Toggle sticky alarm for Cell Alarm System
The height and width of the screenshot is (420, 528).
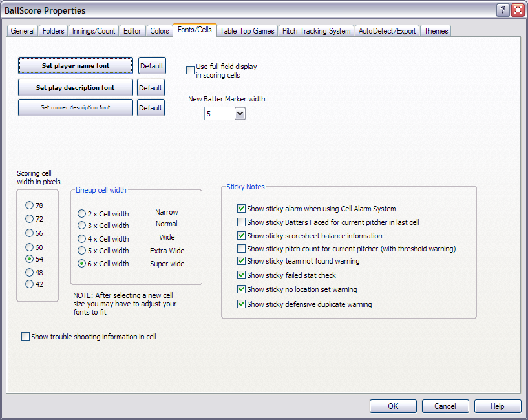pos(241,209)
